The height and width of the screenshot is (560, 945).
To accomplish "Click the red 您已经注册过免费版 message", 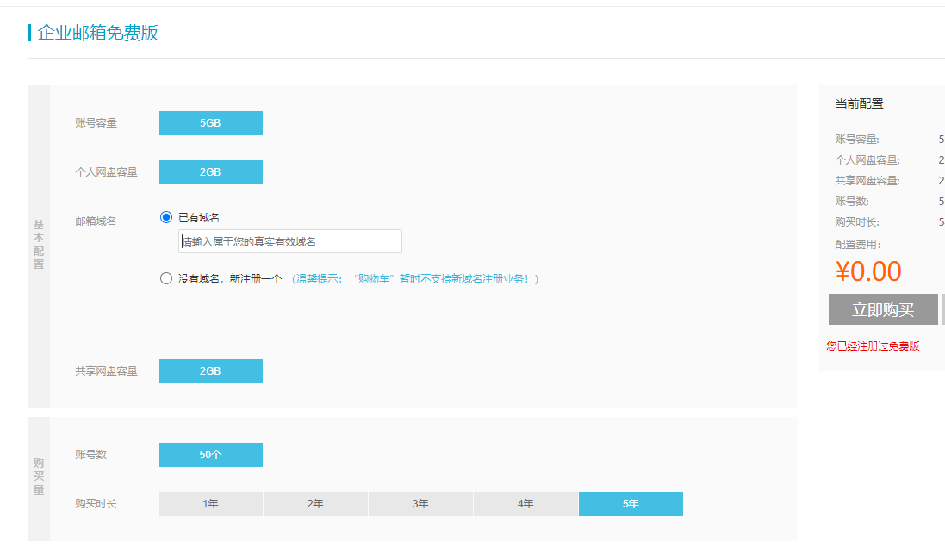I will click(x=873, y=346).
